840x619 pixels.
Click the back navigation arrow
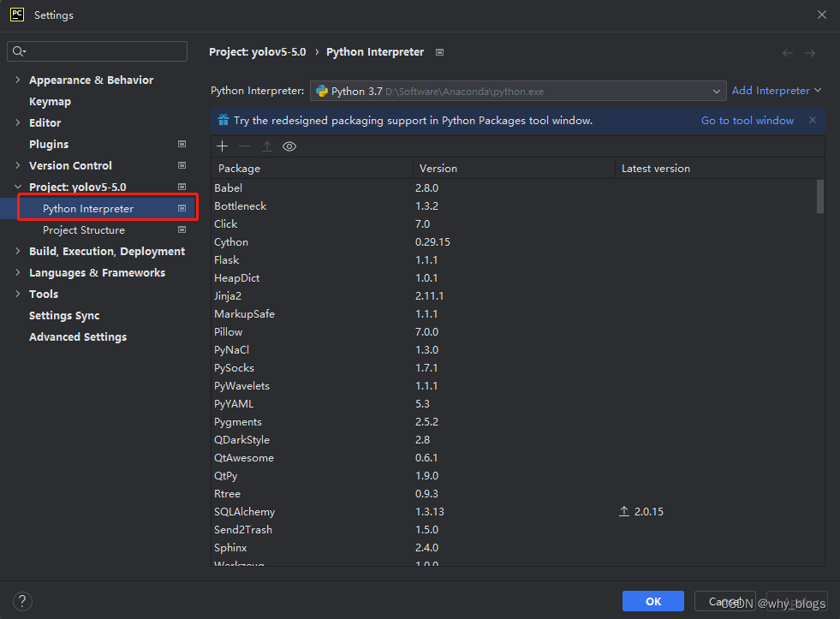pyautogui.click(x=788, y=53)
